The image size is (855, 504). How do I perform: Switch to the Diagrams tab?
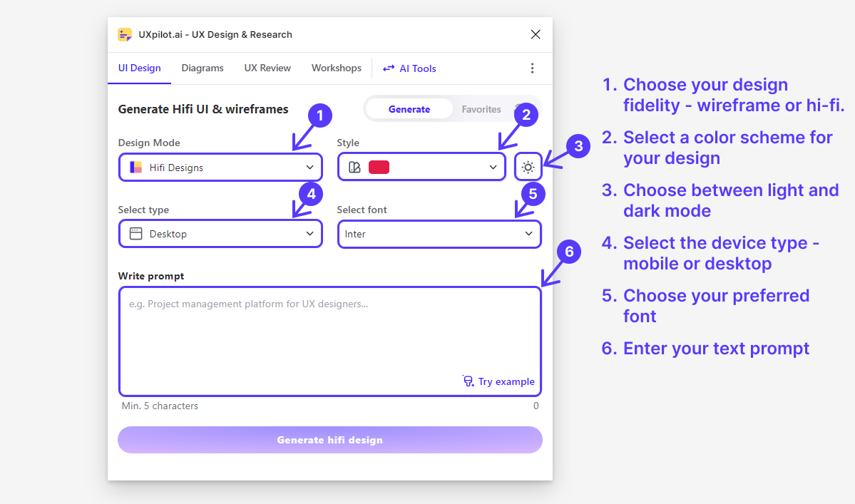click(x=203, y=68)
